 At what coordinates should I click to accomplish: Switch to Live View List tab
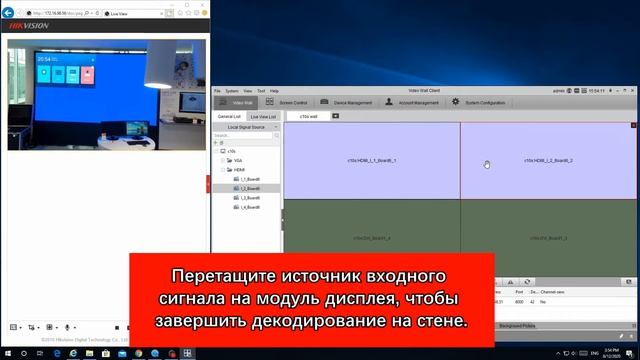click(263, 117)
